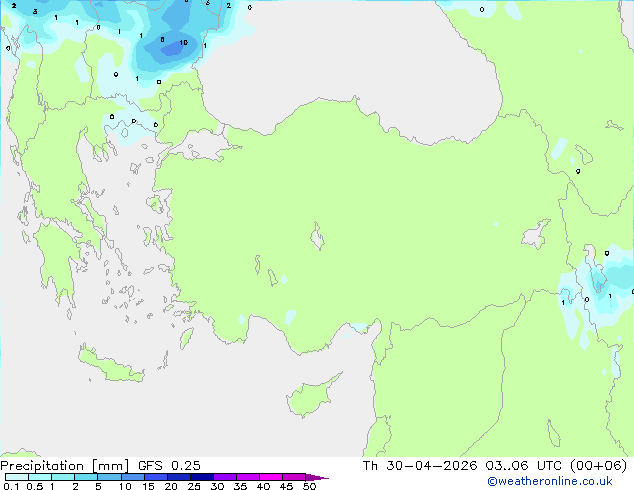Click the '25' legend scale label
Image resolution: width=634 pixels, height=490 pixels.
pyautogui.click(x=194, y=486)
